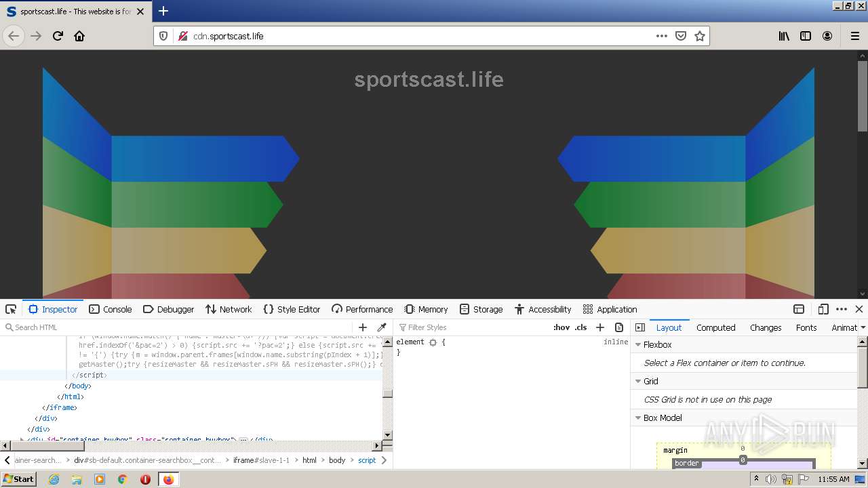
Task: Open the Storage panel
Action: pos(481,309)
